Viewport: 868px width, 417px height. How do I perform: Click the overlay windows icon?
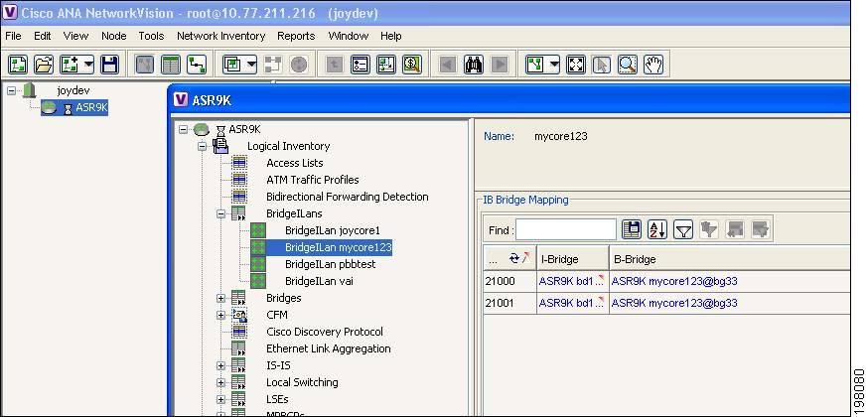tap(232, 65)
